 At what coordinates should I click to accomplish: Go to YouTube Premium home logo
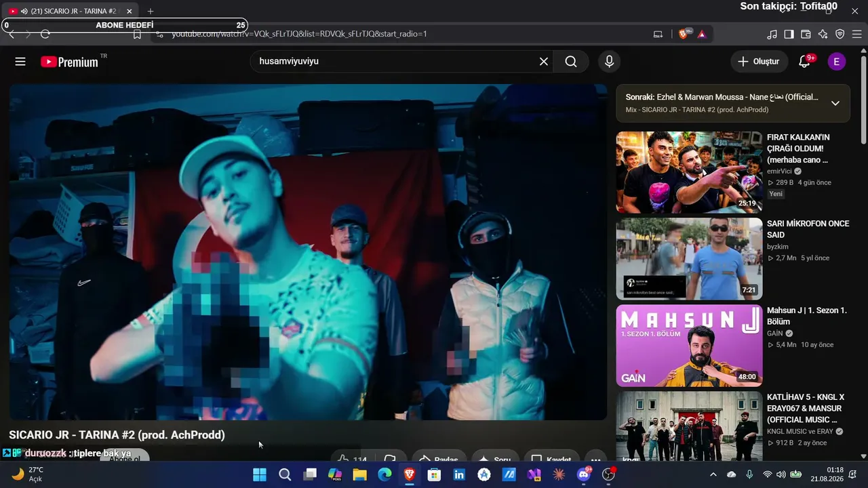(69, 62)
